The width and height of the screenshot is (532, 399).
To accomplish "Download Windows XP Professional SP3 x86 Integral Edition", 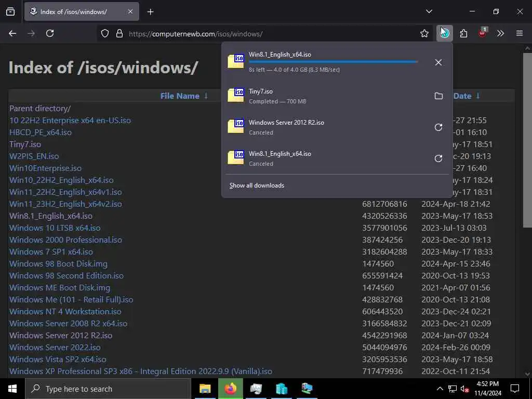I will 141,371.
